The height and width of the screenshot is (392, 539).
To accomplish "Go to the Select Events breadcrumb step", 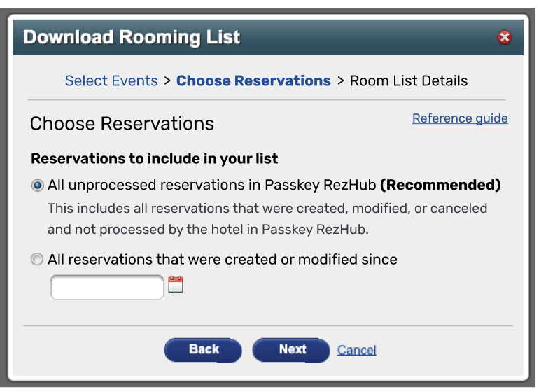I will pyautogui.click(x=111, y=80).
